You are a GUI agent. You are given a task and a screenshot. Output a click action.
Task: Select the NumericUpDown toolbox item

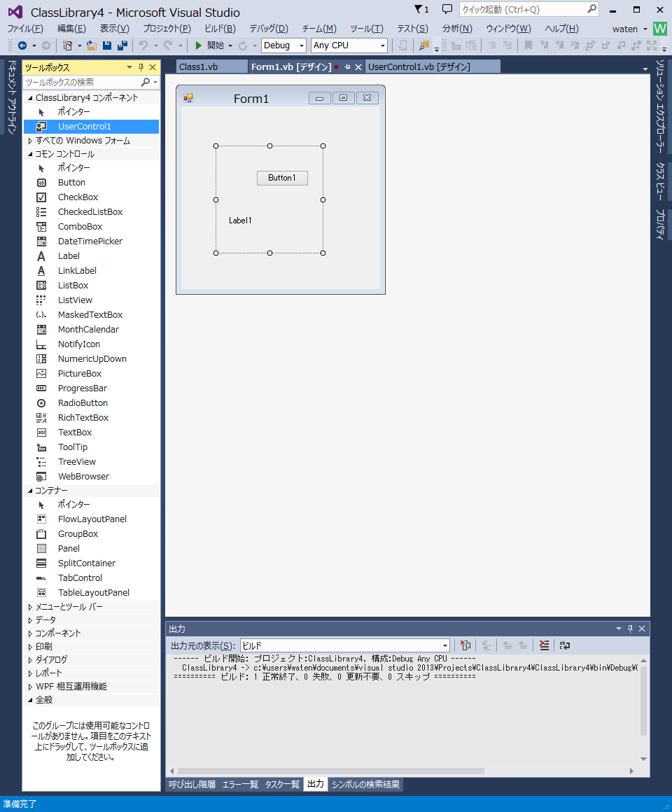click(x=91, y=359)
